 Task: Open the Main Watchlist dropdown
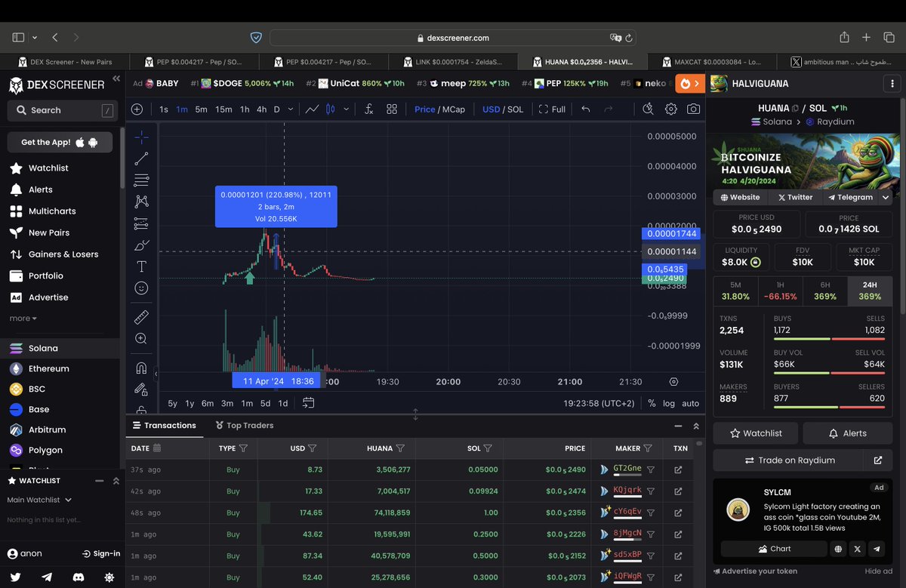pyautogui.click(x=39, y=500)
